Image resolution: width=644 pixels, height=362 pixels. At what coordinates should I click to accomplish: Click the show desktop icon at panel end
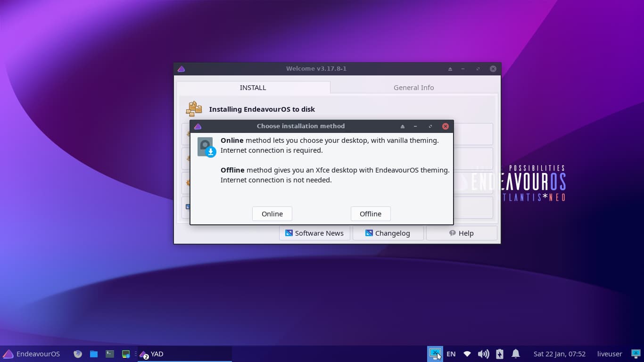(636, 354)
